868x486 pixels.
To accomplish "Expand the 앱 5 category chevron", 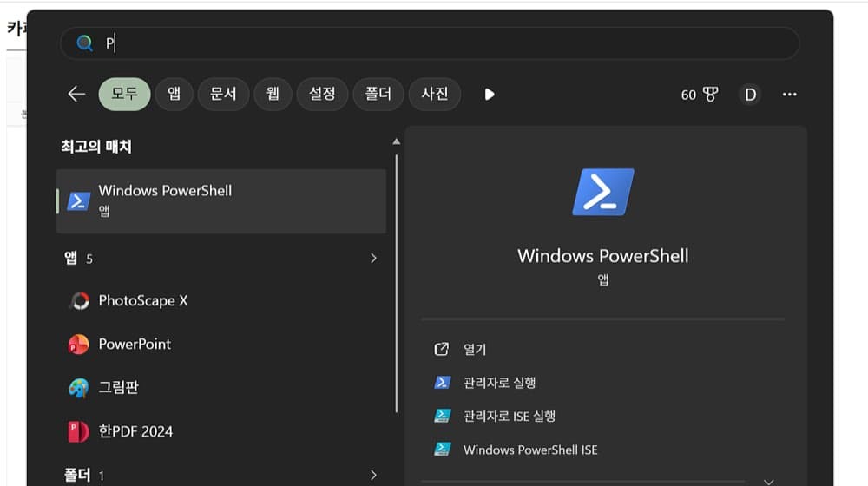I will pos(373,259).
